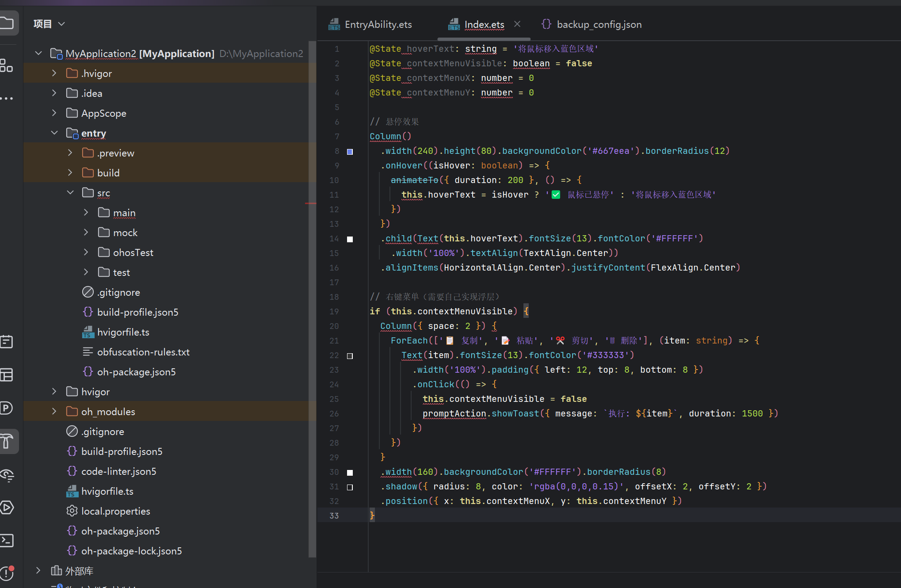Click the obfuscation-rules.txt file icon
The width and height of the screenshot is (901, 588).
[x=88, y=351]
